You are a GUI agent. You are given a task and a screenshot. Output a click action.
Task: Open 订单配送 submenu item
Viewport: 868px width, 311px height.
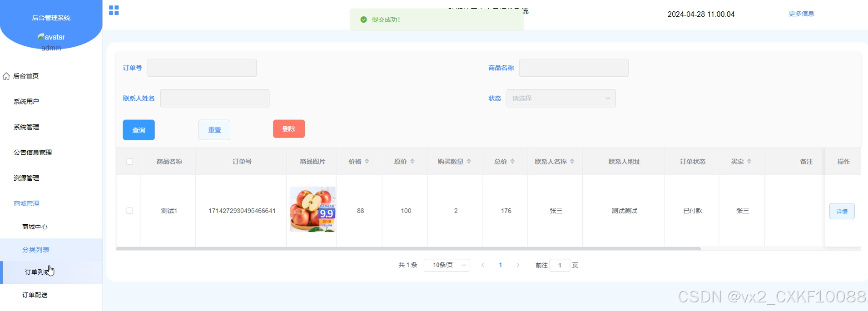tap(51, 295)
